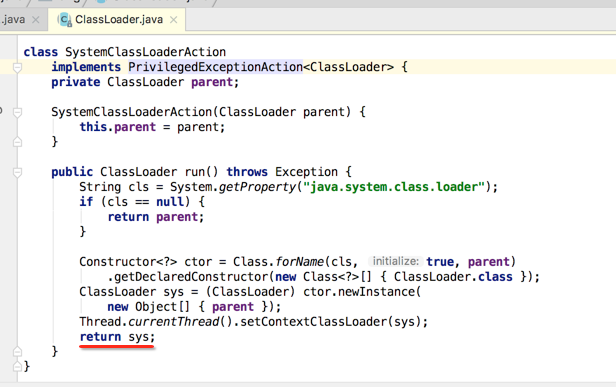Collapse the class body at the implements line
Viewport: 616px width, 387px height.
point(17,68)
